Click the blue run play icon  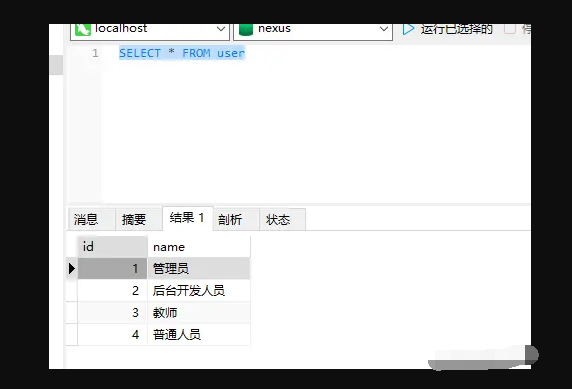click(408, 29)
